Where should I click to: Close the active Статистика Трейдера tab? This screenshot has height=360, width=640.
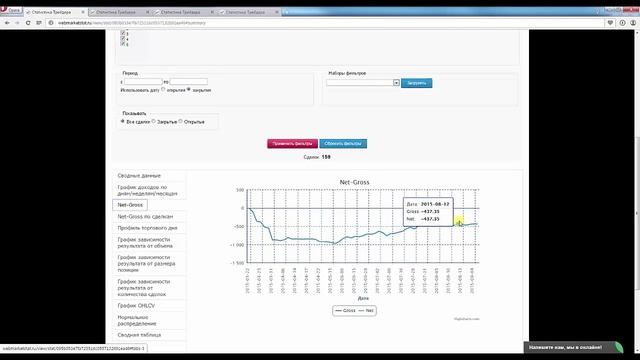83,12
